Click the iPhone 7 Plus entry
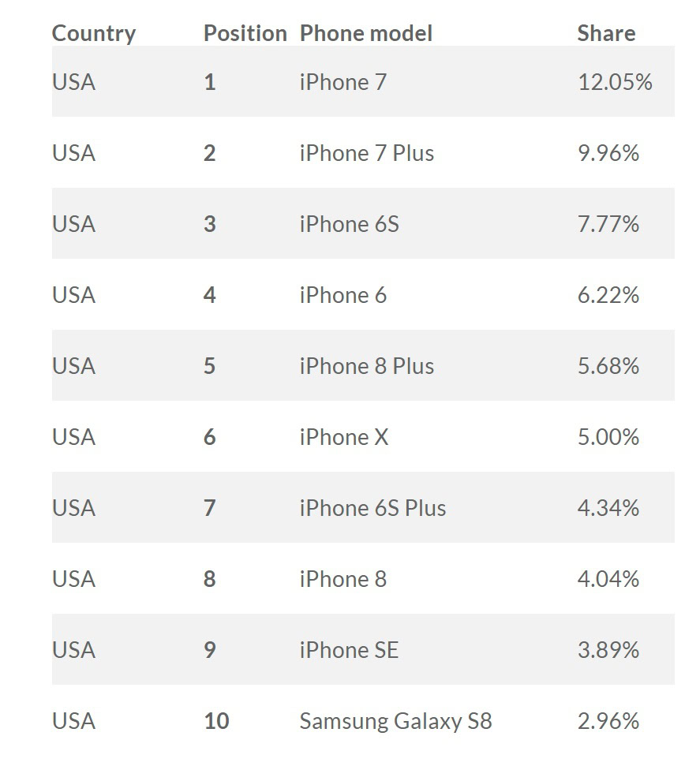Viewport: 700px width, 766px height. point(366,153)
